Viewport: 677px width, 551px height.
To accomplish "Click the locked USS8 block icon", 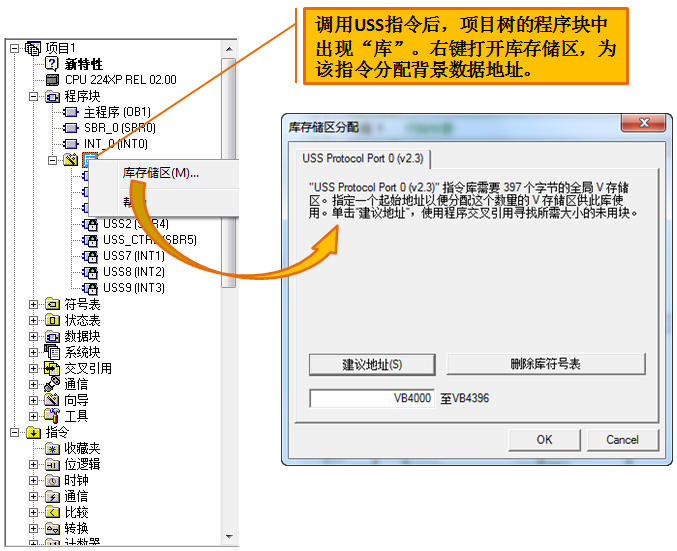I will pos(90,272).
